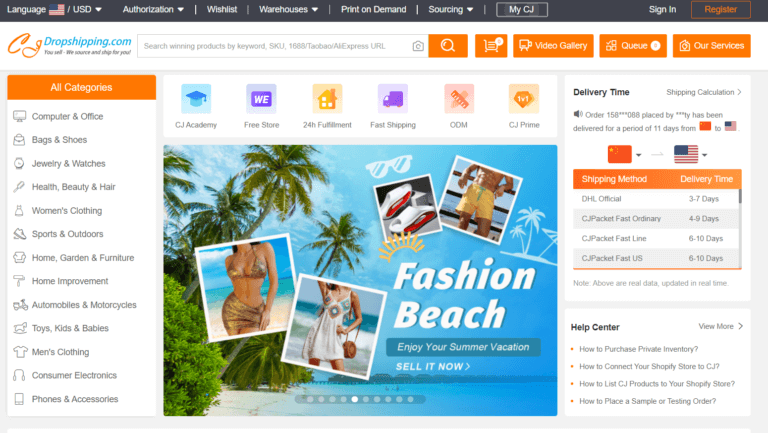Open the Queue button
Screen dimensions: 768x433
(633, 46)
